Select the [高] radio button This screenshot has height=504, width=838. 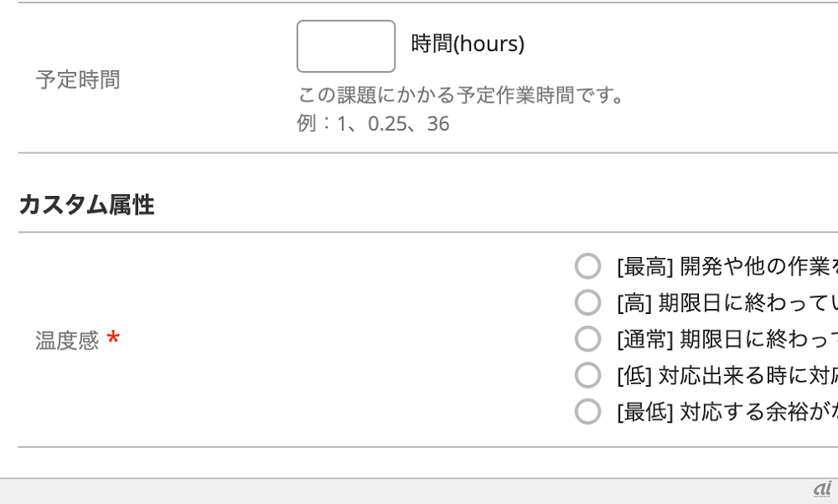588,302
